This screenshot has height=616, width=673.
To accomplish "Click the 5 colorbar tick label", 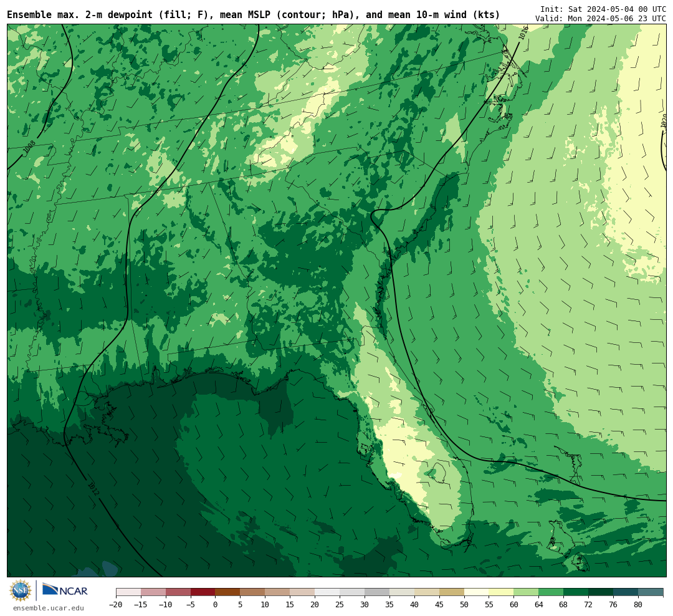I will 241,604.
